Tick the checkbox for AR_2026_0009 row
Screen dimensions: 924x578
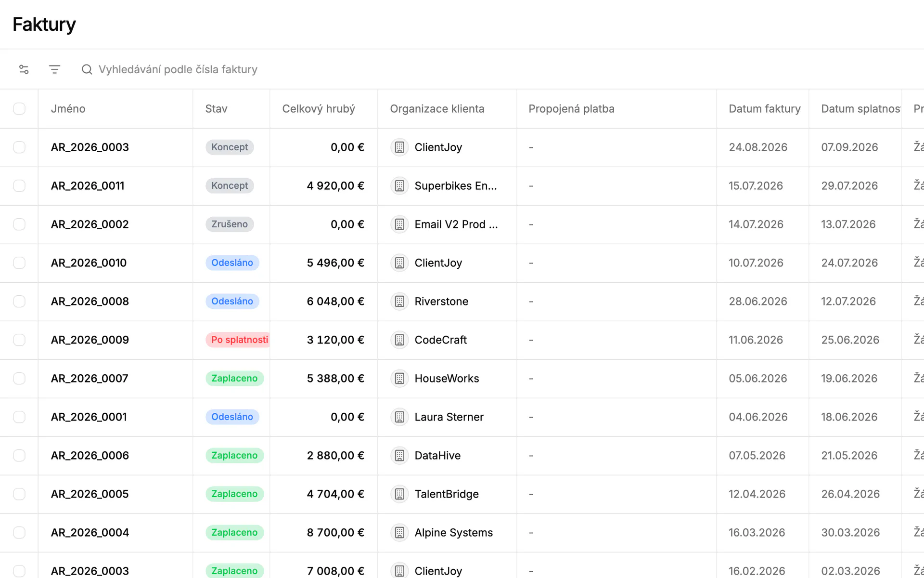coord(19,340)
